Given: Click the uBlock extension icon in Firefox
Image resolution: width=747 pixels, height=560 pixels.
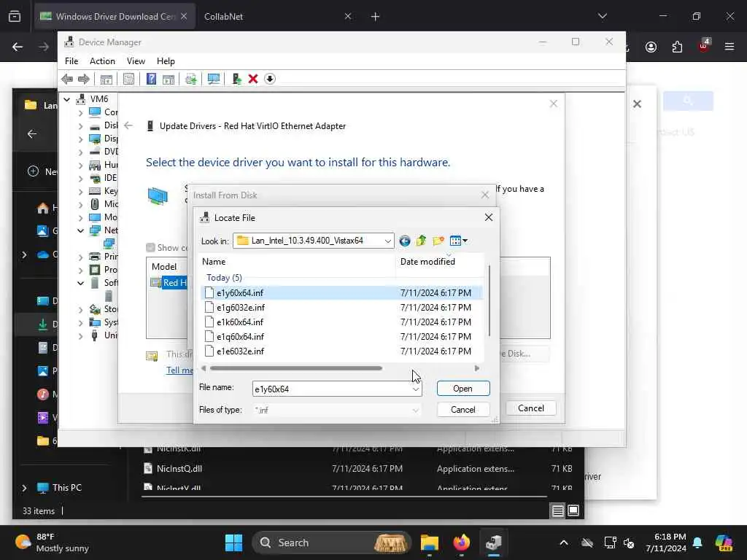Looking at the screenshot, I should [704, 46].
